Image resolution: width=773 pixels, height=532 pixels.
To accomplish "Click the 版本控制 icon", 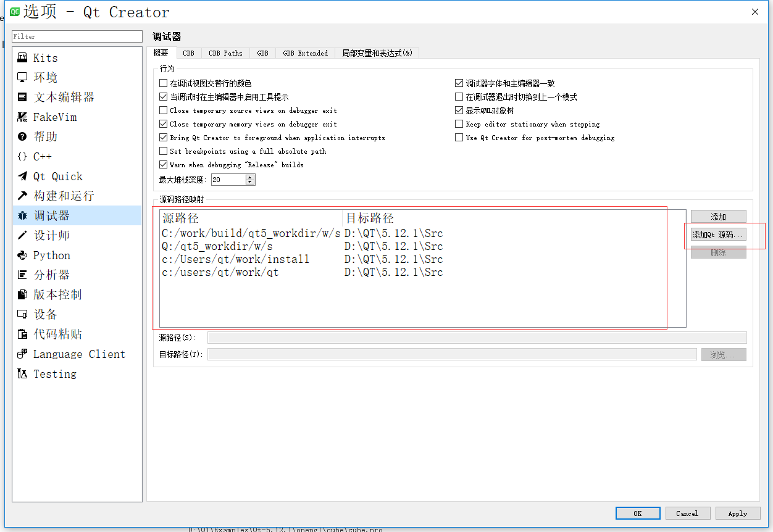I will tap(22, 294).
